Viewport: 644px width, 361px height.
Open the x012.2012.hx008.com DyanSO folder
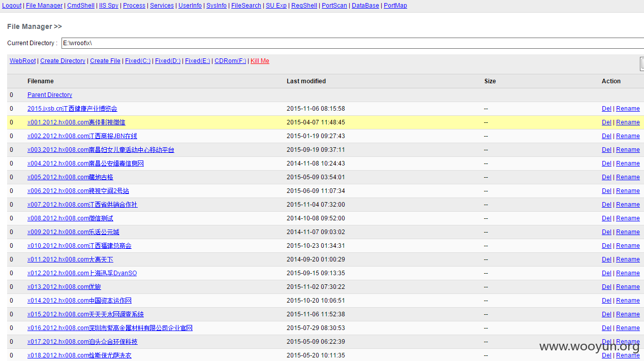(x=82, y=273)
